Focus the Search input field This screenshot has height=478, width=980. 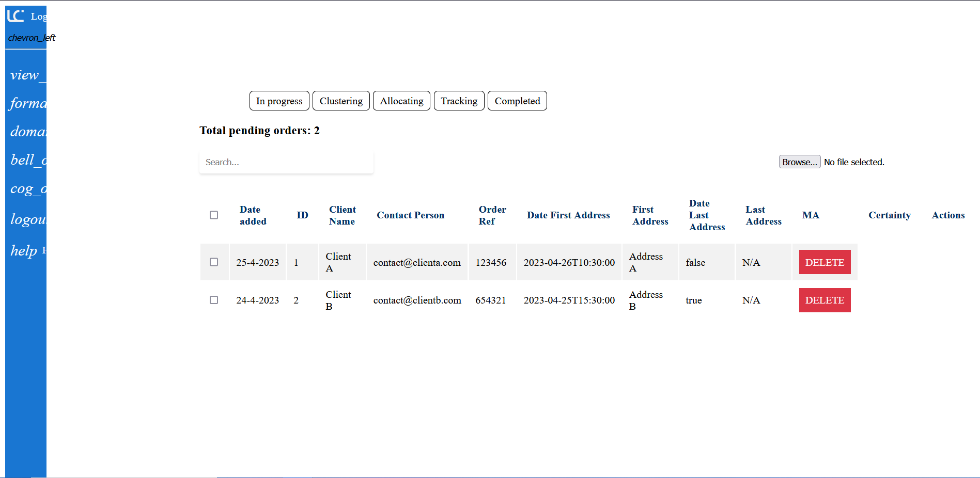[286, 163]
